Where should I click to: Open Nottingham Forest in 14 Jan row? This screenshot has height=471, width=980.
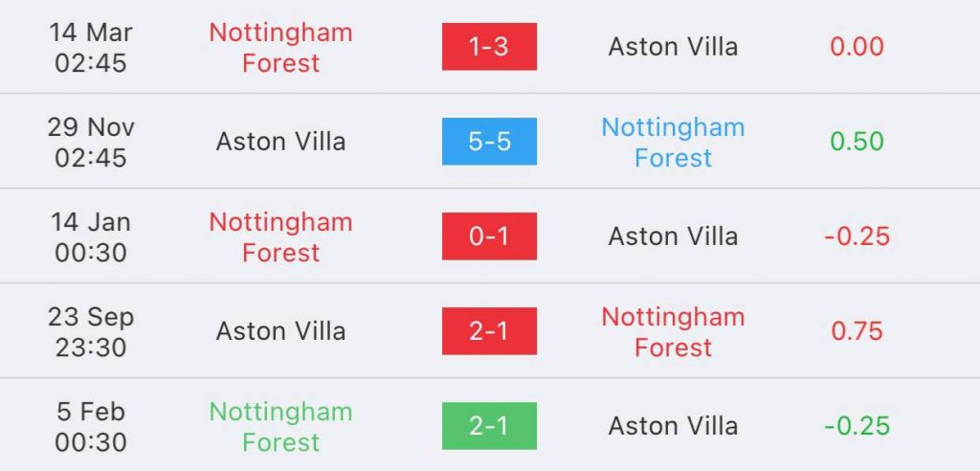280,237
